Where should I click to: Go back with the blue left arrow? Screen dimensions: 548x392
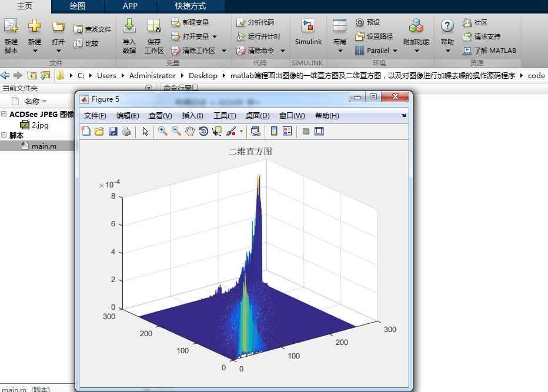5,75
